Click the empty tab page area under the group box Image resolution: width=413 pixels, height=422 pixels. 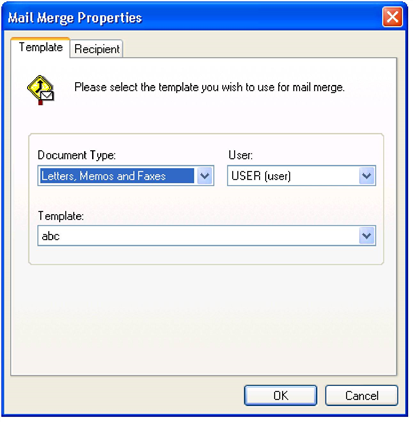point(203,320)
